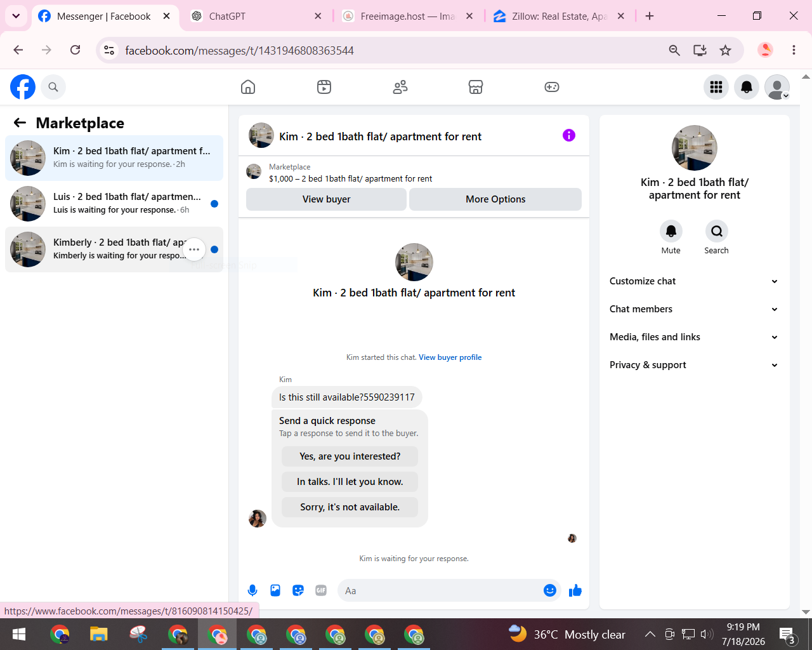The height and width of the screenshot is (650, 812).
Task: Open Kimberly's conversation in the list
Action: pyautogui.click(x=114, y=249)
